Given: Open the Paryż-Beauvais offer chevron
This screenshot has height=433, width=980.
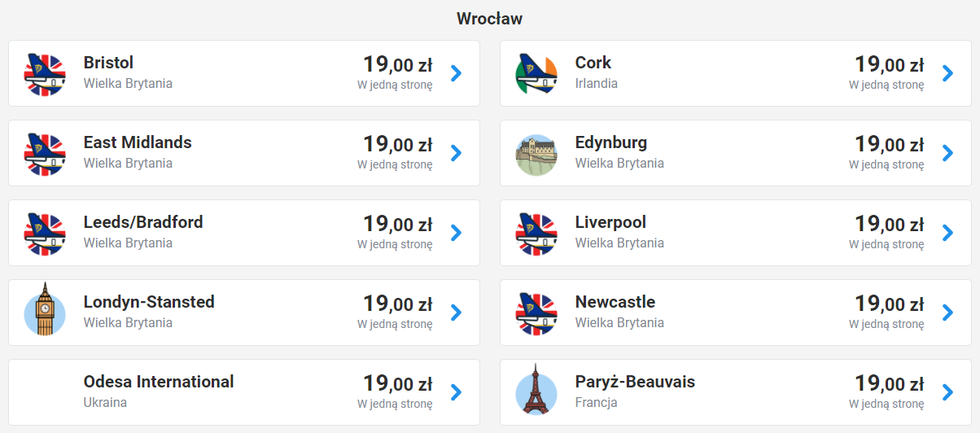Looking at the screenshot, I should pos(947,392).
